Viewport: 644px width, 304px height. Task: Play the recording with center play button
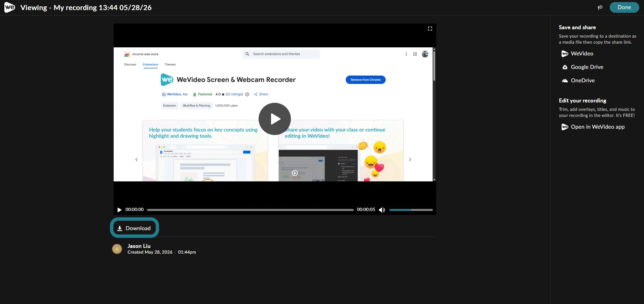pos(275,119)
